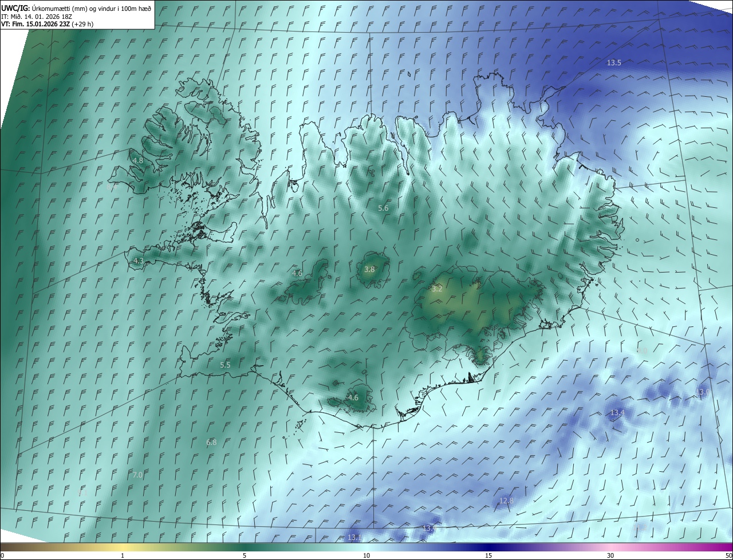This screenshot has width=733, height=560.
Task: Click the 13.4 value label
Action: [x=617, y=412]
